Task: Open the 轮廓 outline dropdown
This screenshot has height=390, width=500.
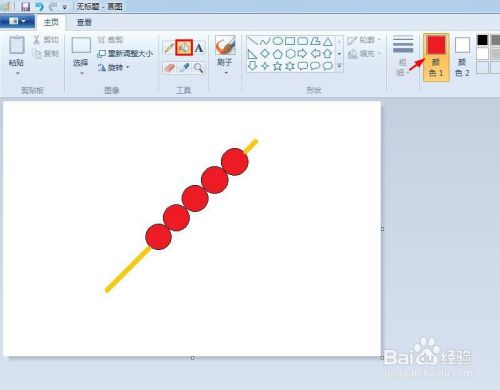Action: coord(364,40)
